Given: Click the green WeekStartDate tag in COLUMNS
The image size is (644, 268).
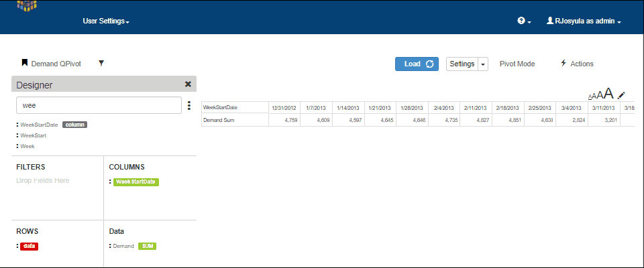Looking at the screenshot, I should [x=136, y=182].
